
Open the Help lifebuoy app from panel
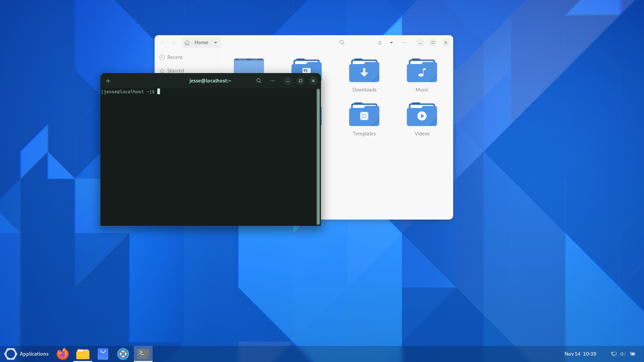pos(123,354)
